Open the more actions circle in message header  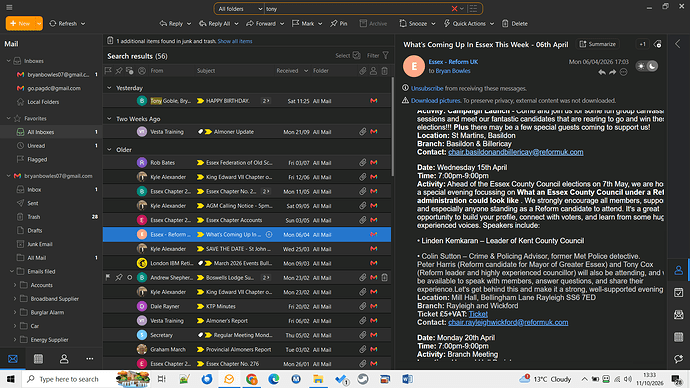[624, 72]
